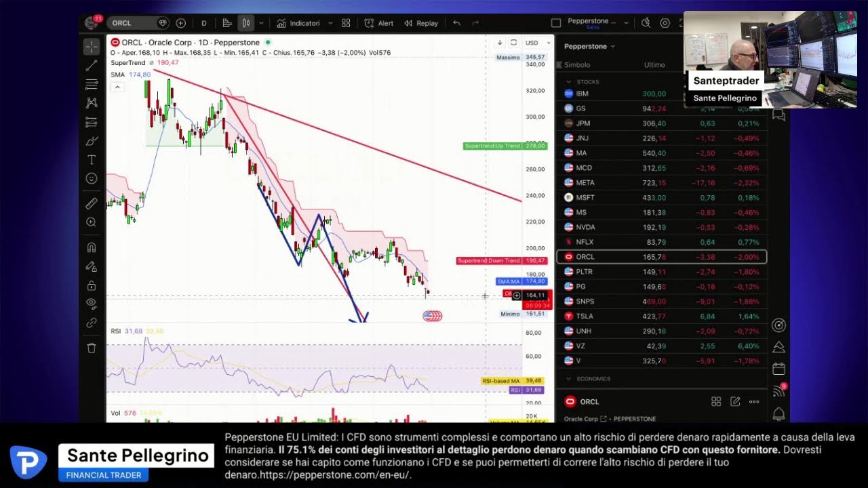This screenshot has height=488, width=868.
Task: Create a new Alert
Action: 379,23
